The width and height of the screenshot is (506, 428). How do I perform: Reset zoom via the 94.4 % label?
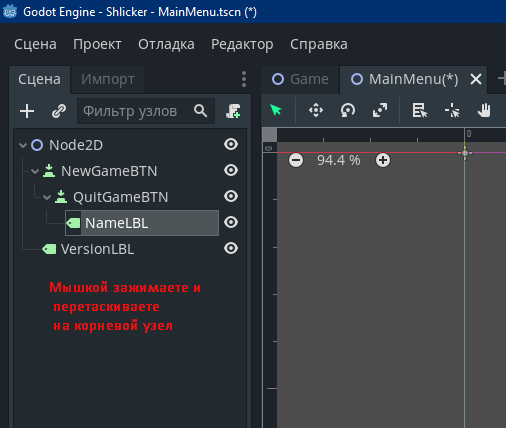tap(339, 160)
